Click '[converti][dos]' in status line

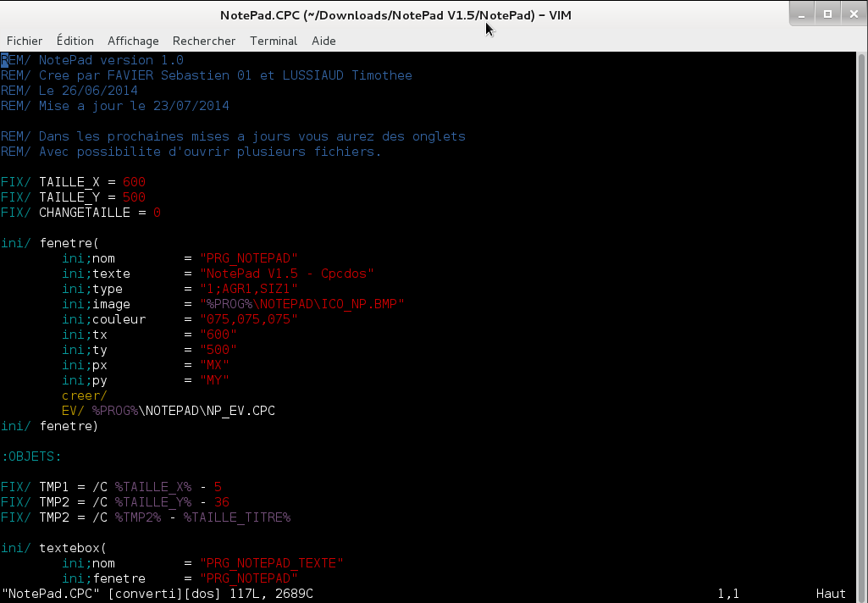pos(164,594)
